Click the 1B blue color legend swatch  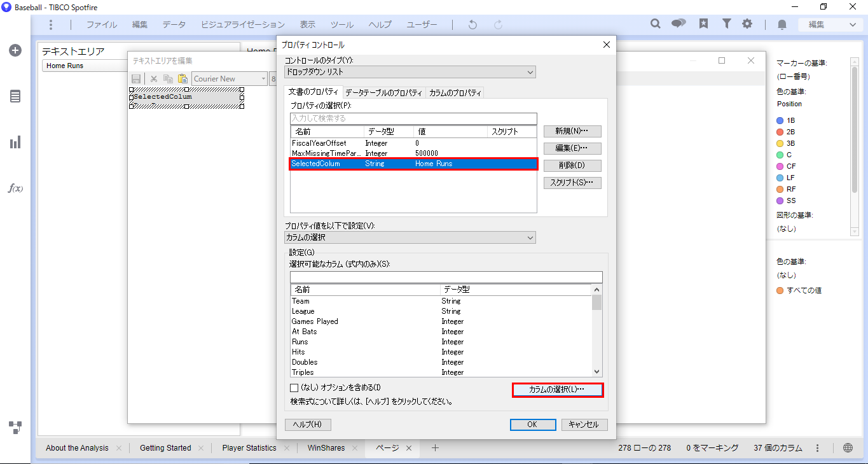pos(780,120)
